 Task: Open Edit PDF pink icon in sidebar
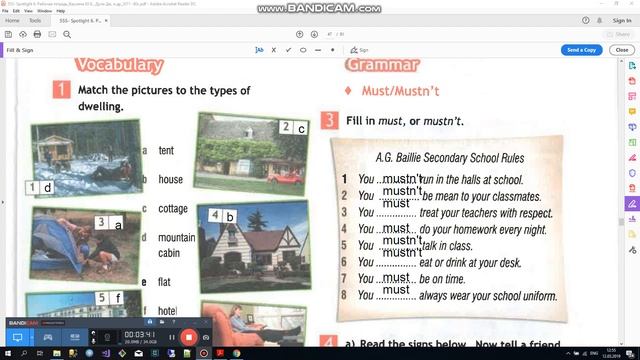point(632,96)
